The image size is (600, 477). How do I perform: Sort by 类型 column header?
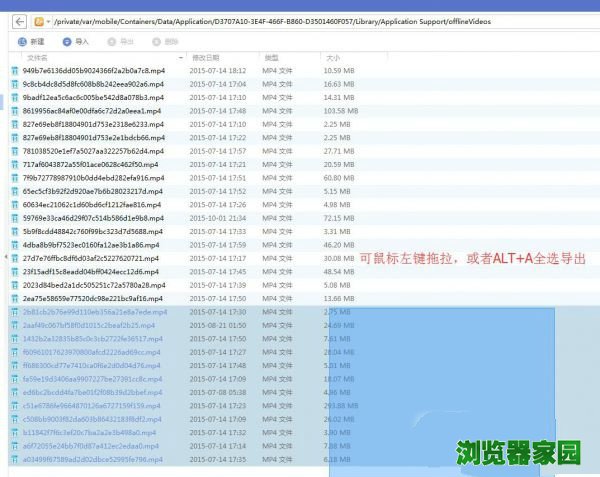click(x=270, y=59)
